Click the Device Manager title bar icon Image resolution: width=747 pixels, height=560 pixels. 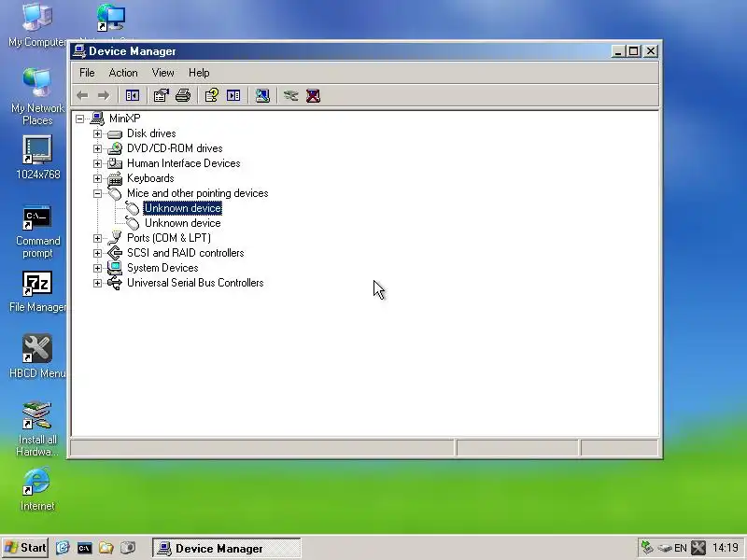coord(79,51)
